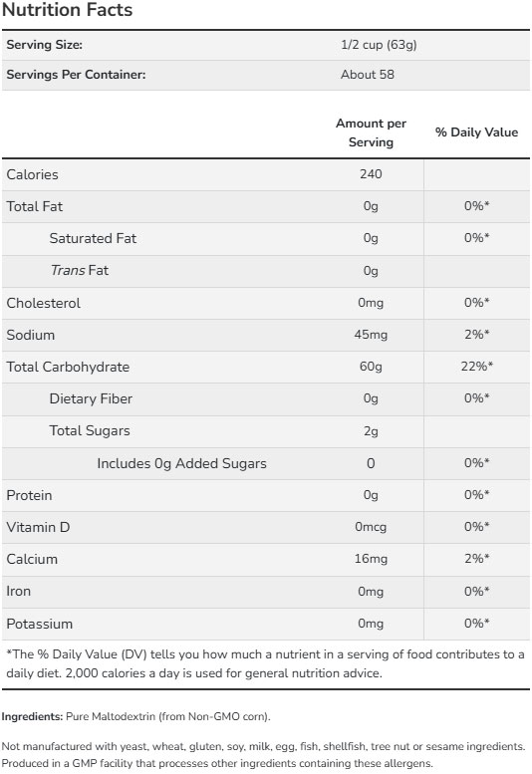Click the allergen statement about GMP facility
Viewport: 532px width, 774px height.
[217, 763]
